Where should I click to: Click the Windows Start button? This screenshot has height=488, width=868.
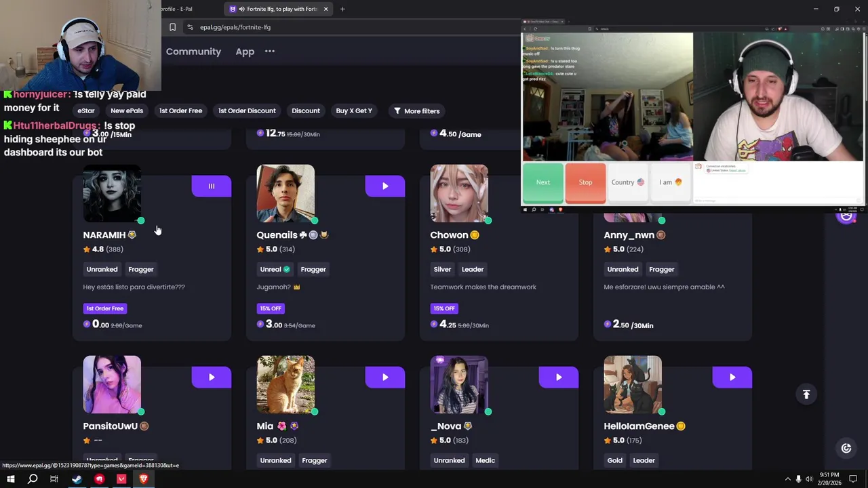10,479
